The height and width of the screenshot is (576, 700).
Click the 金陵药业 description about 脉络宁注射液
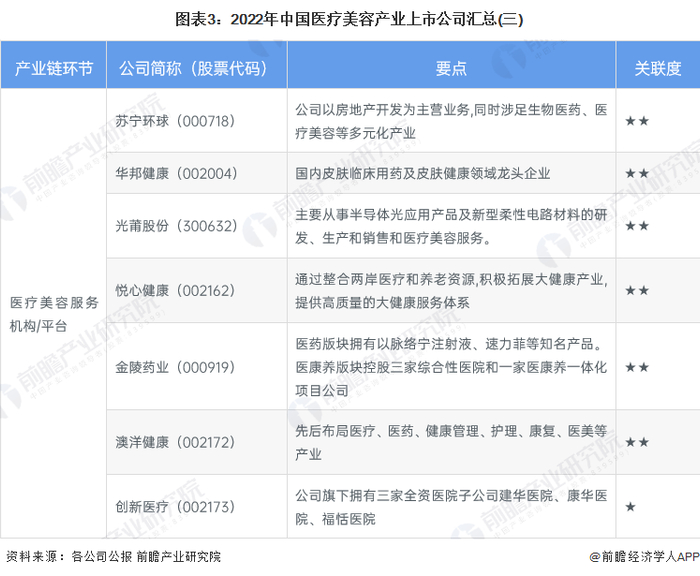(451, 367)
